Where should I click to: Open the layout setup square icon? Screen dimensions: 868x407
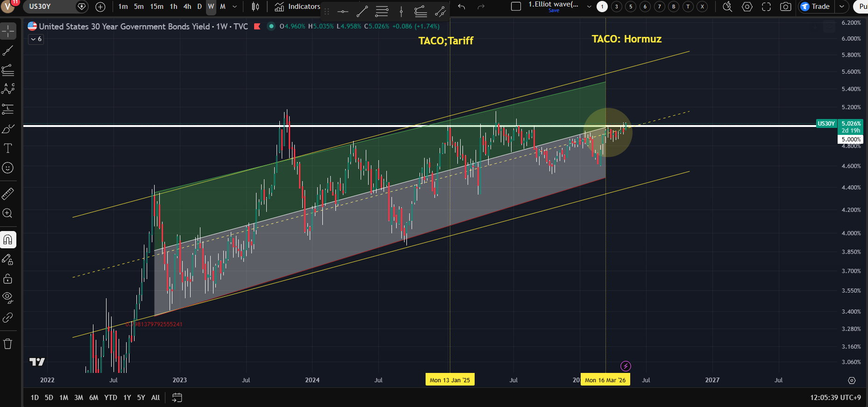516,7
